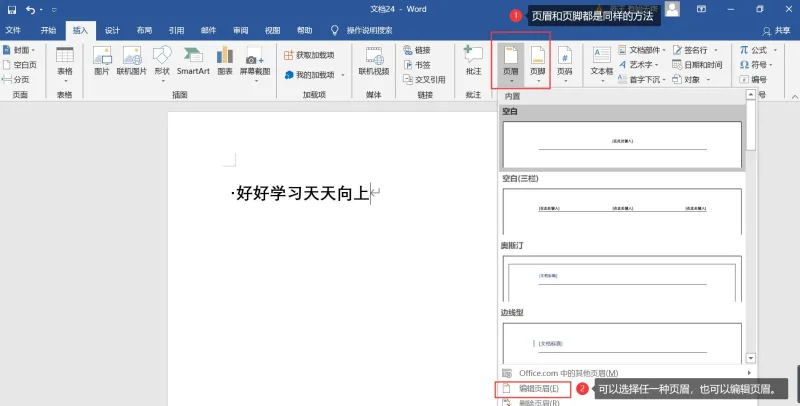Click 获取加载项 get add-ins
Viewport: 800px width, 406px height.
pyautogui.click(x=309, y=55)
